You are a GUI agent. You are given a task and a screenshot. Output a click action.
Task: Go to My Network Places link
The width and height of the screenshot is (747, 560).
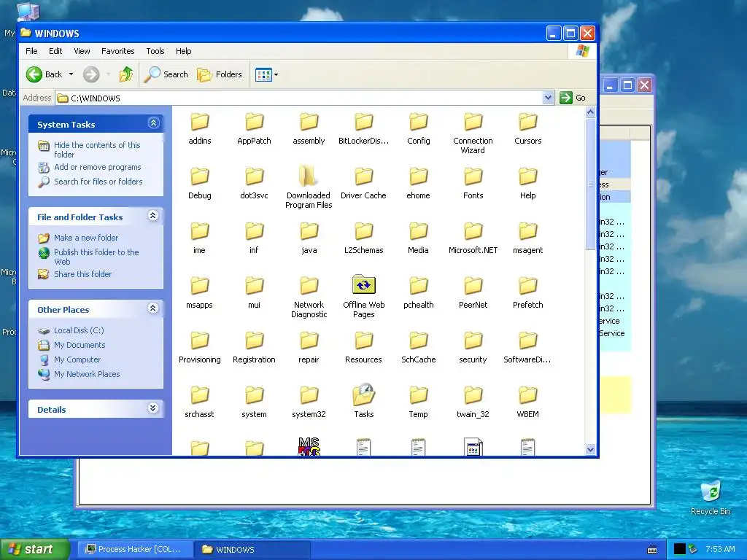pyautogui.click(x=87, y=374)
